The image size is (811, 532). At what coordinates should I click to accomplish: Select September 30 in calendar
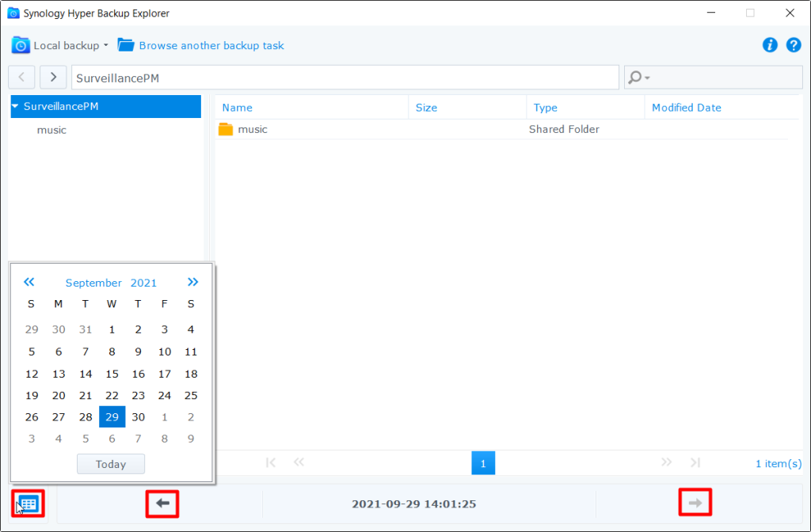coord(138,417)
